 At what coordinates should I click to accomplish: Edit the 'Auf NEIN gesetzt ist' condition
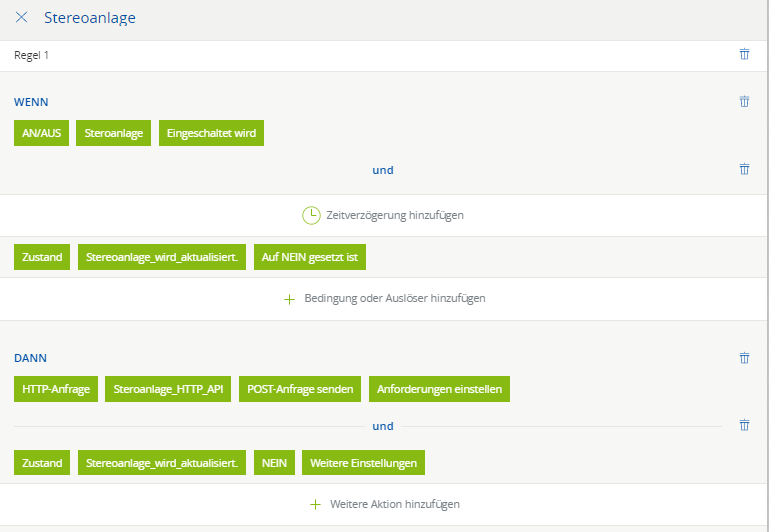click(x=310, y=257)
